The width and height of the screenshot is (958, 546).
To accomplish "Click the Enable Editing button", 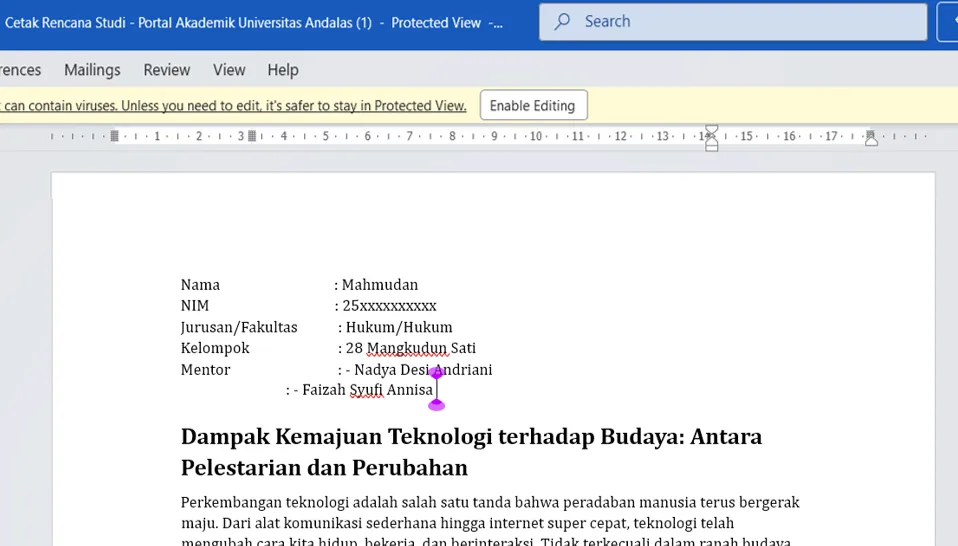I will point(533,106).
